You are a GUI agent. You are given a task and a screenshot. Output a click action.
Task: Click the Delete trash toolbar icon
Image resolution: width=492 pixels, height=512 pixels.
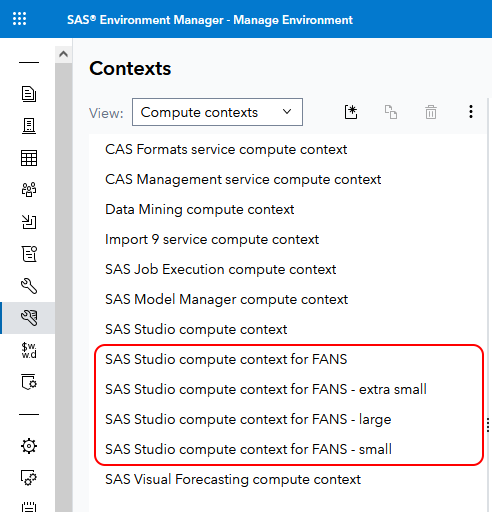pos(431,112)
